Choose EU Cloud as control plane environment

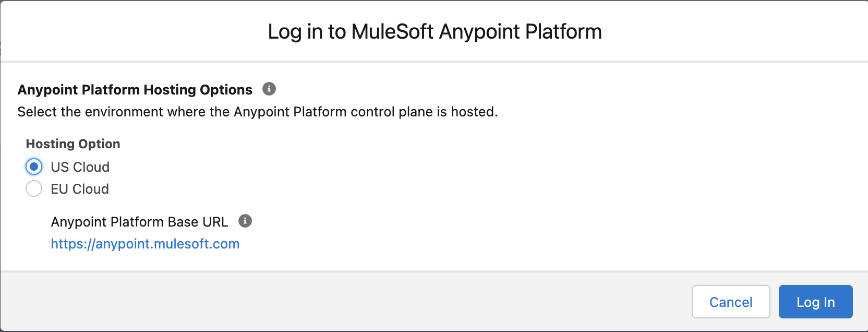(x=33, y=188)
